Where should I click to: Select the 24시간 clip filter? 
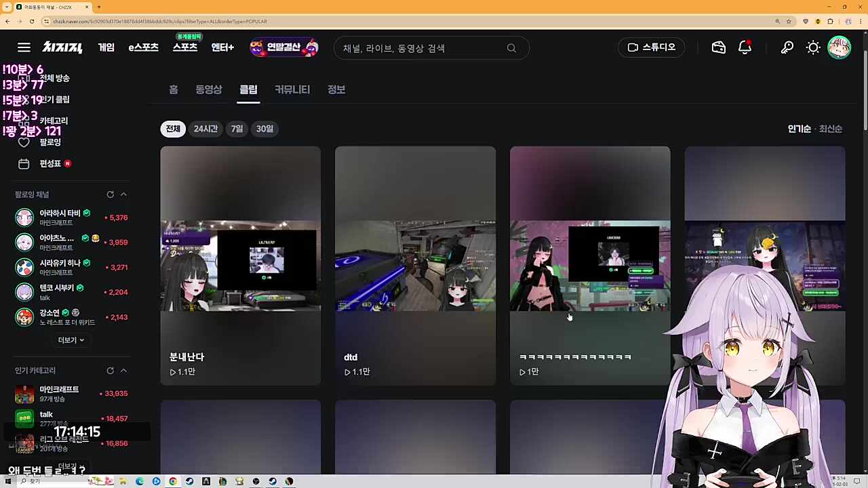tap(205, 129)
